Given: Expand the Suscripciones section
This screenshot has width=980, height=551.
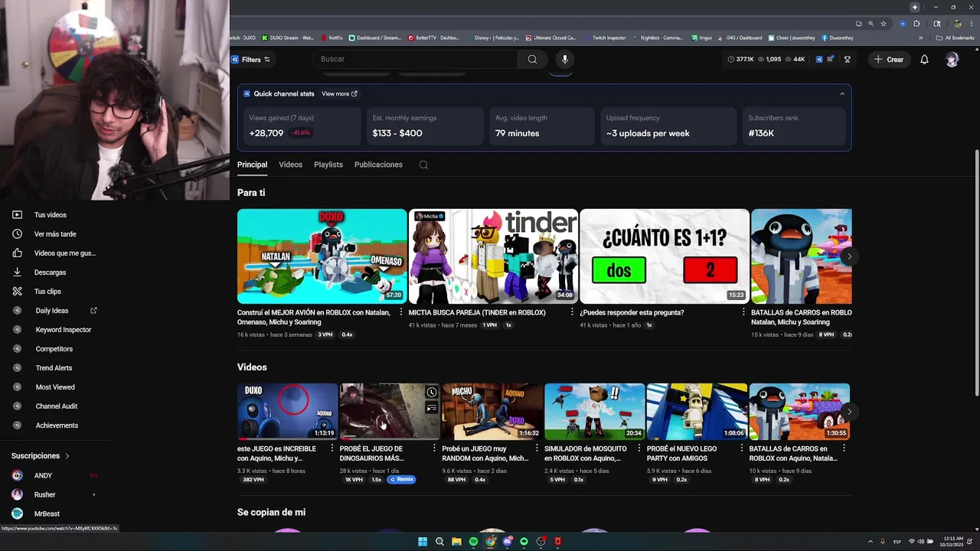Looking at the screenshot, I should point(40,456).
